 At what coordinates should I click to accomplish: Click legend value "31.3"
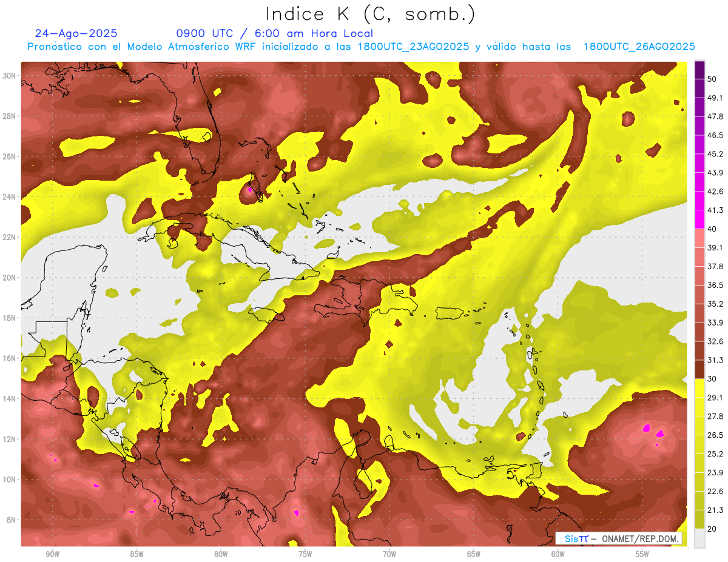click(715, 360)
